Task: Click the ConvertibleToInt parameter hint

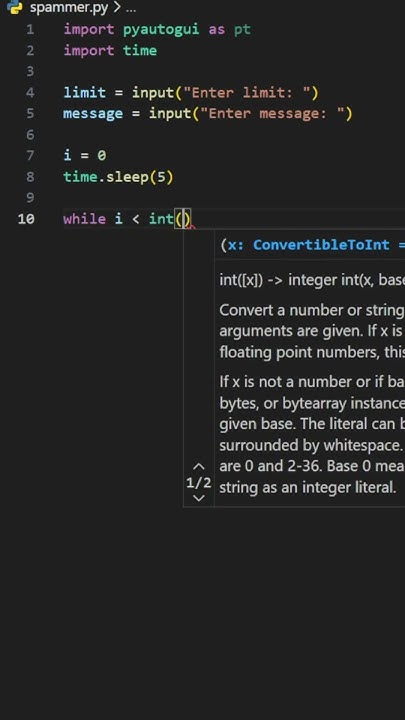Action: tap(321, 245)
